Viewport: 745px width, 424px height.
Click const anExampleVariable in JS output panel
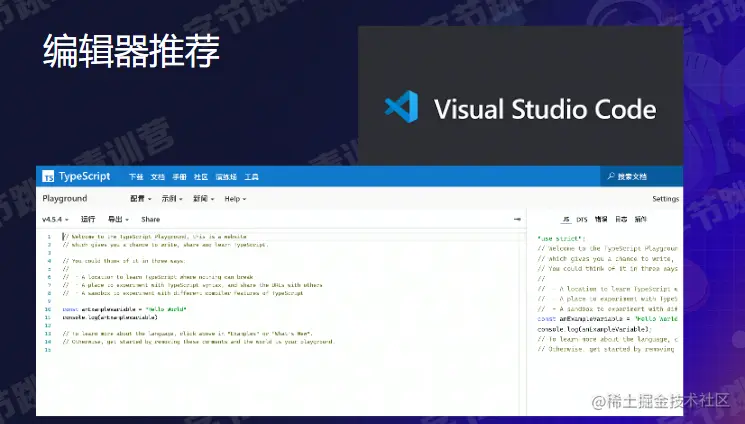pyautogui.click(x=607, y=319)
